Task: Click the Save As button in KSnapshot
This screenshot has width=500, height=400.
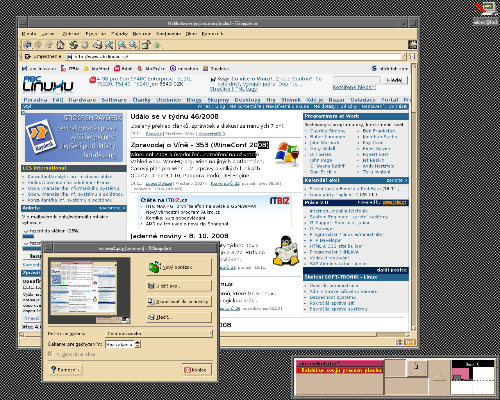Action: pos(179,286)
